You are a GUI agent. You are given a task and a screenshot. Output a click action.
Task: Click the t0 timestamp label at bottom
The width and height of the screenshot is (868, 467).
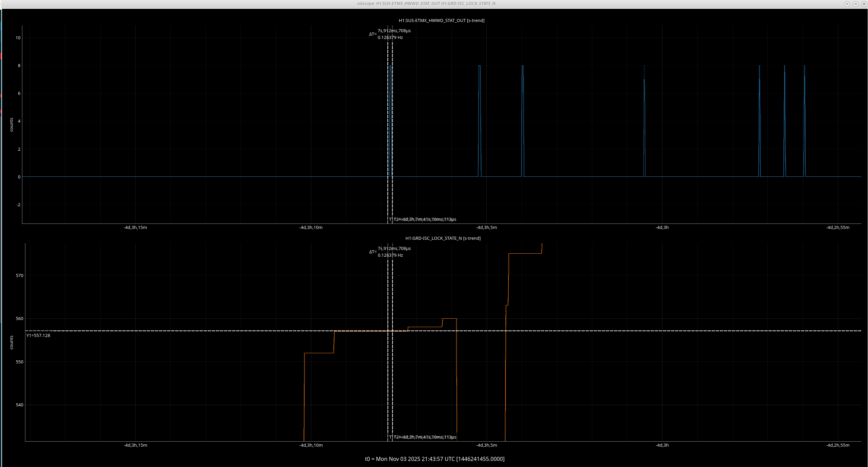coord(435,459)
